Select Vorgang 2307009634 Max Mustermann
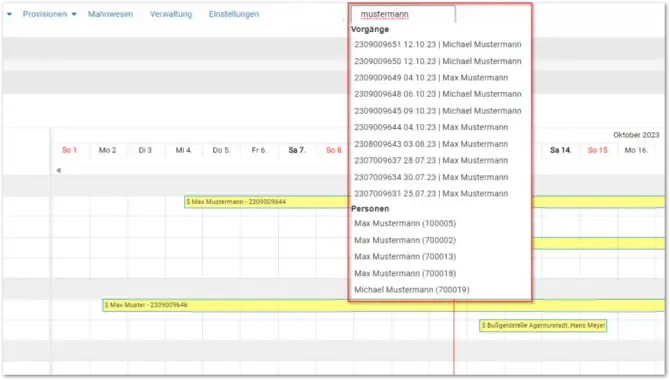Viewport: 670px width, 380px height. tap(431, 177)
